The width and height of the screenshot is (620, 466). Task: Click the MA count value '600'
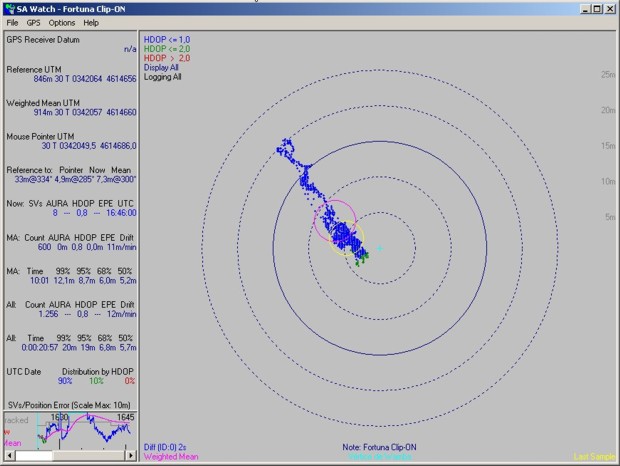point(44,247)
